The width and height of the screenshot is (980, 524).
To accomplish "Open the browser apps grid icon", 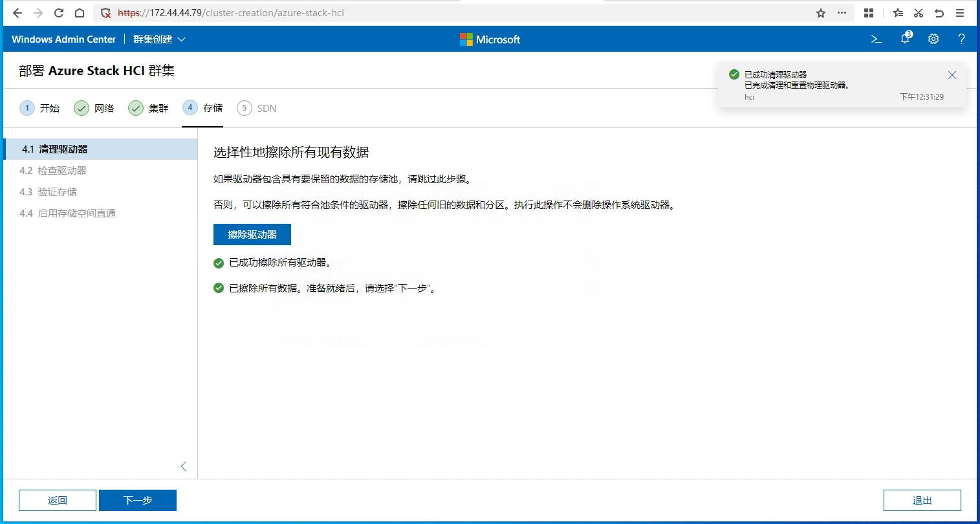I will click(869, 13).
